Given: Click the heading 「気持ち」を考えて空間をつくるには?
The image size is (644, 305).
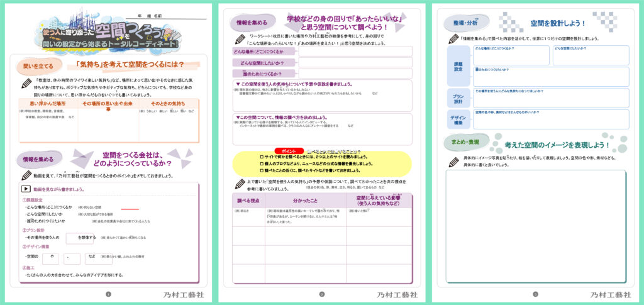Looking at the screenshot, I should click(x=130, y=64).
